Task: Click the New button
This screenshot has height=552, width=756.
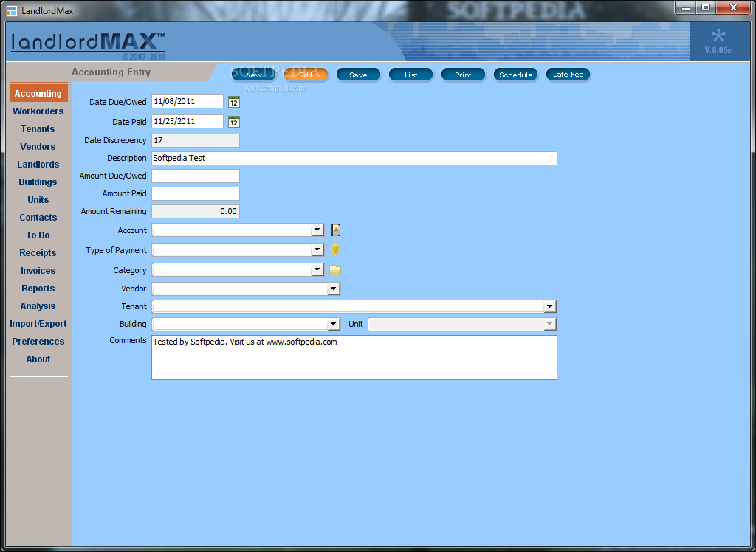Action: (254, 75)
